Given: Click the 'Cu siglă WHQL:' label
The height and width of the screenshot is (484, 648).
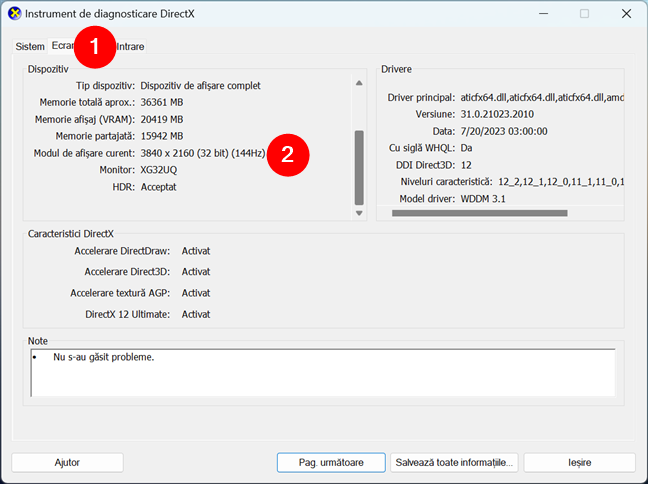Looking at the screenshot, I should coord(422,148).
